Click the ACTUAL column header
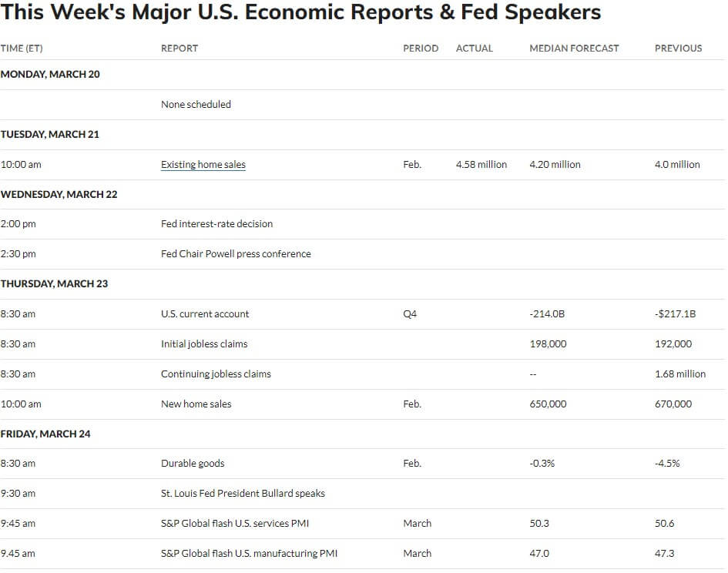Viewport: 728px width, 573px height. pos(474,49)
